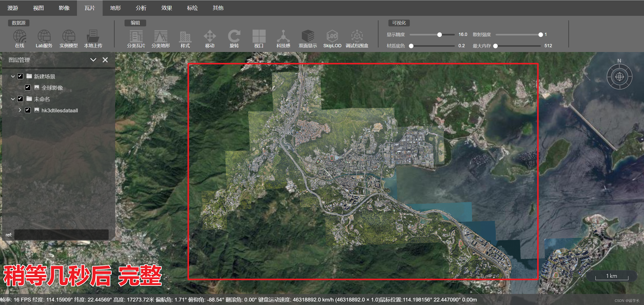Collapse the 新建场景 tree node
Screen dimensions: 644x305
tap(13, 76)
